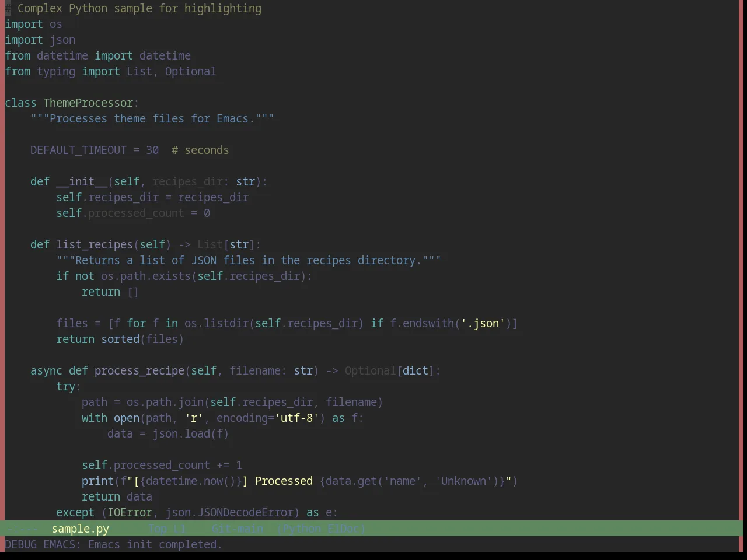Image resolution: width=747 pixels, height=560 pixels.
Task: Click the 'self.processed_count += 1' line
Action: pyautogui.click(x=162, y=465)
